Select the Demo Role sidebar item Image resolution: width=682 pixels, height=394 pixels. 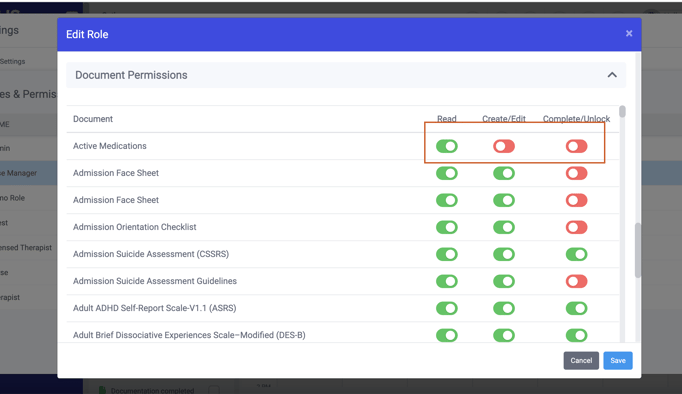click(12, 198)
